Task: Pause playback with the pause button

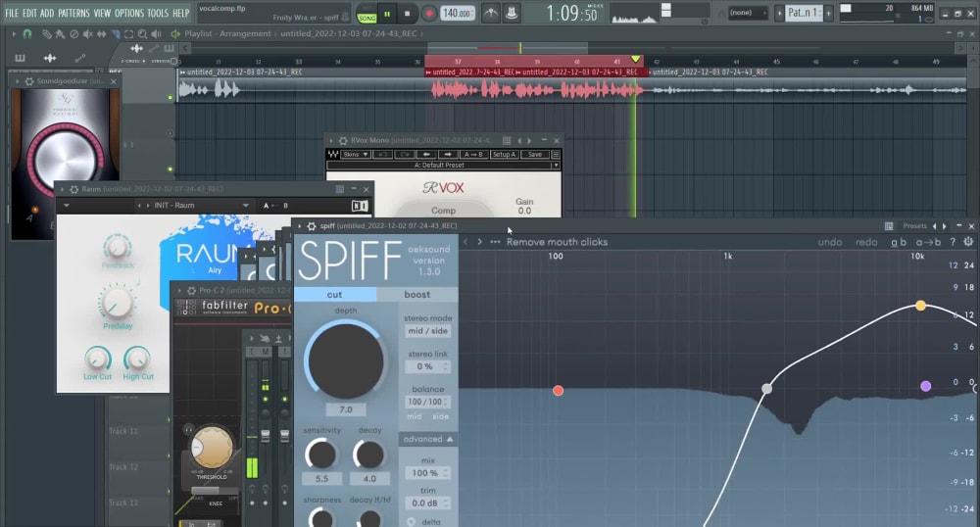Action: coord(387,14)
